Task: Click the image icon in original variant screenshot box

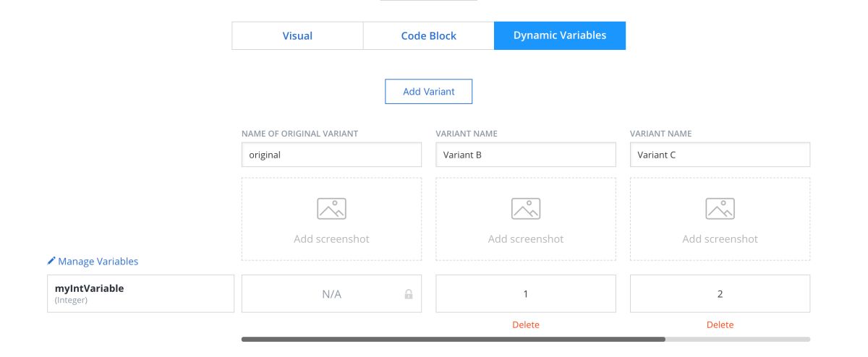Action: (x=331, y=208)
